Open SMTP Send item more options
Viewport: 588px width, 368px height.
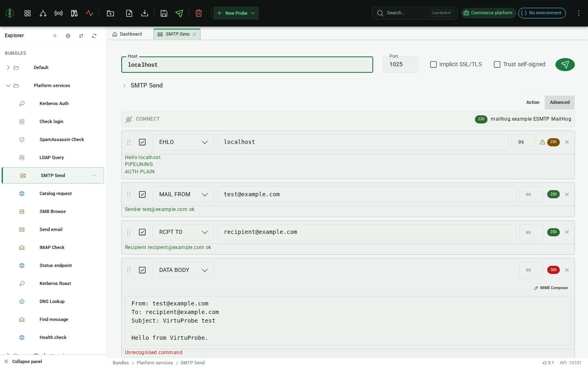click(x=94, y=175)
